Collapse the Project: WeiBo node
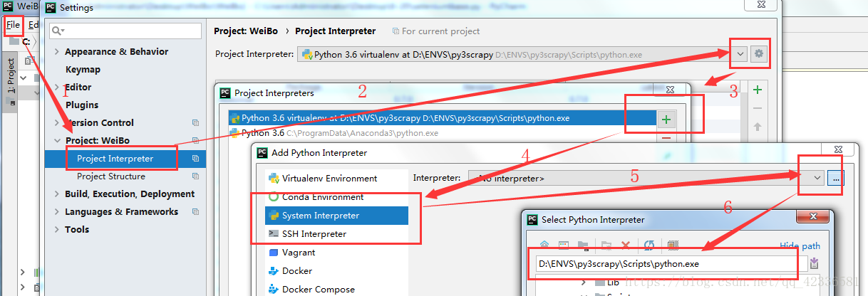Screen dimensions: 868x296 (57, 141)
